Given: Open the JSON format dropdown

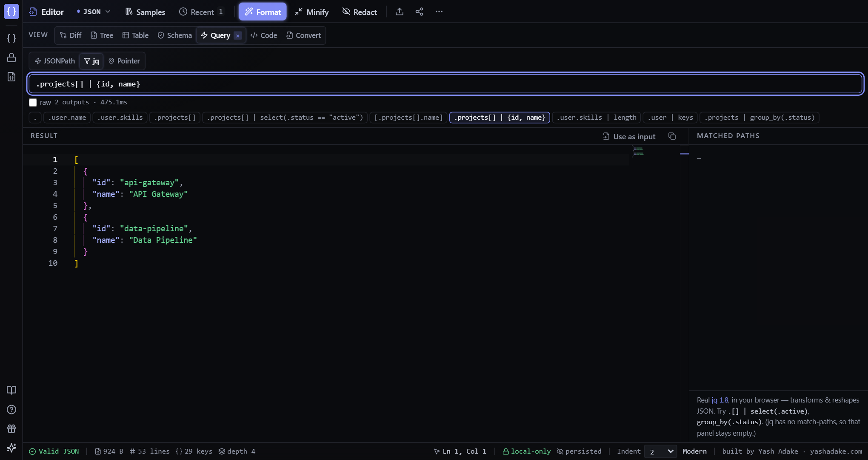Looking at the screenshot, I should (x=94, y=12).
